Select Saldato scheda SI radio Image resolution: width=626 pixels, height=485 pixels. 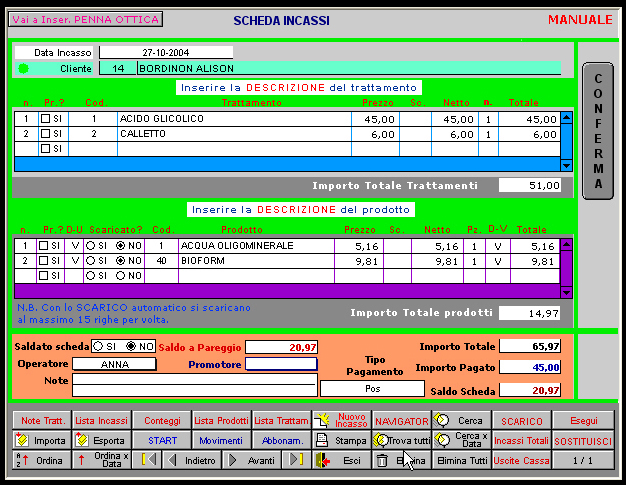tap(98, 346)
